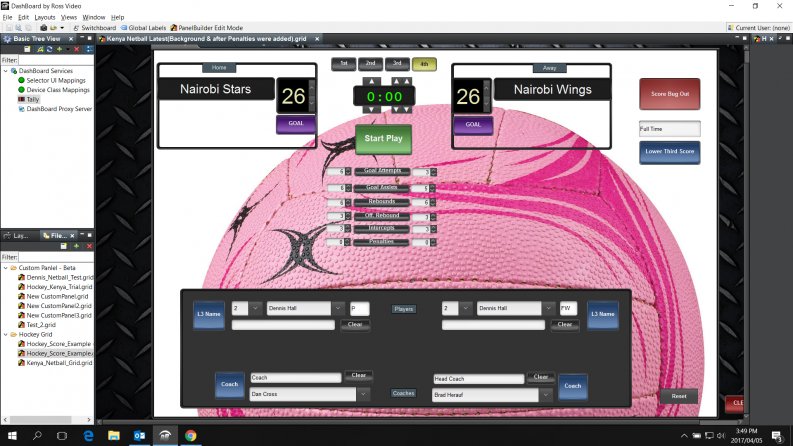Switch to the Lay... (Layouts) panel tab
The width and height of the screenshot is (793, 446).
16,236
